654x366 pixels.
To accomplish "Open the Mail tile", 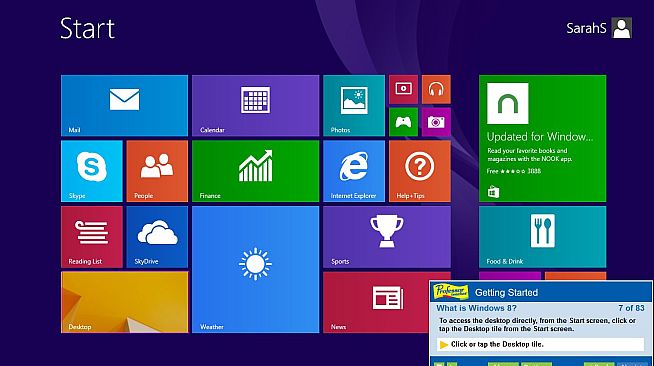I will (x=124, y=105).
